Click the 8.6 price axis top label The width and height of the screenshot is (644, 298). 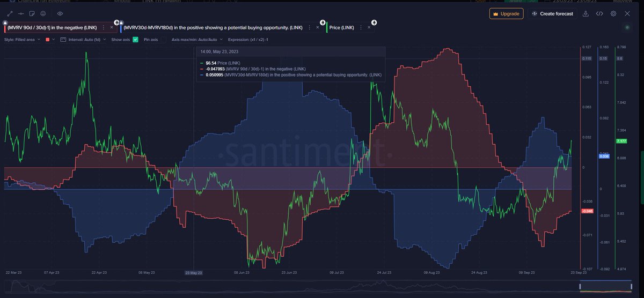[x=619, y=58]
